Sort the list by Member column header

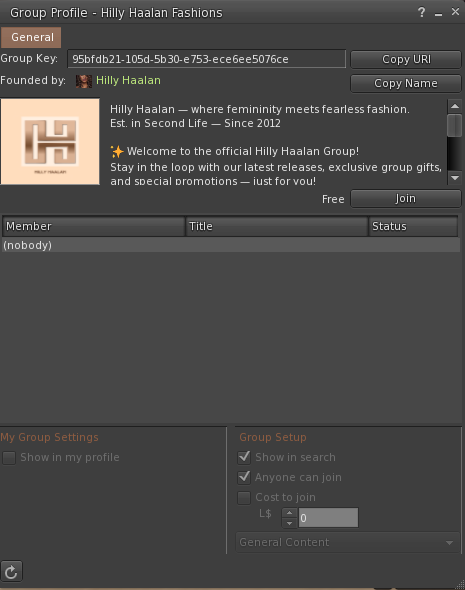click(94, 226)
